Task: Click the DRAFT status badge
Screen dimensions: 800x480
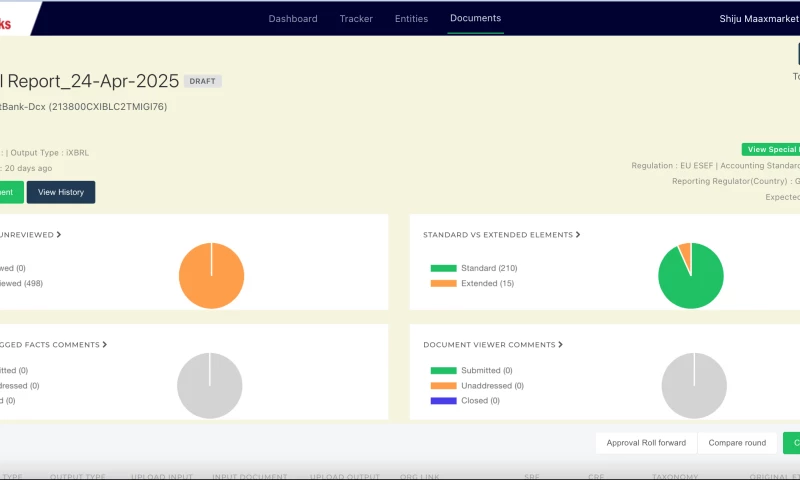Action: [x=203, y=81]
